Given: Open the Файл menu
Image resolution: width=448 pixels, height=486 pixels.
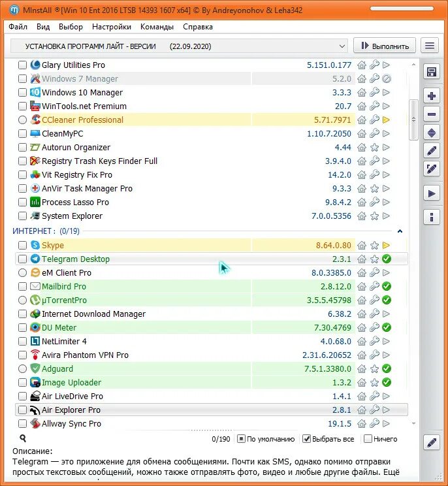Looking at the screenshot, I should coord(18,27).
